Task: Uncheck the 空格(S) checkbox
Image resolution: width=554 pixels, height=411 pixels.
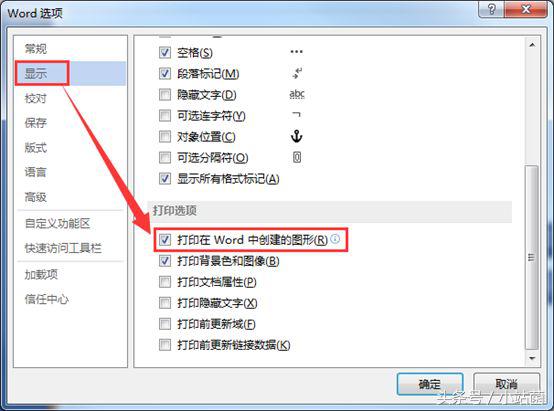Action: [x=165, y=53]
